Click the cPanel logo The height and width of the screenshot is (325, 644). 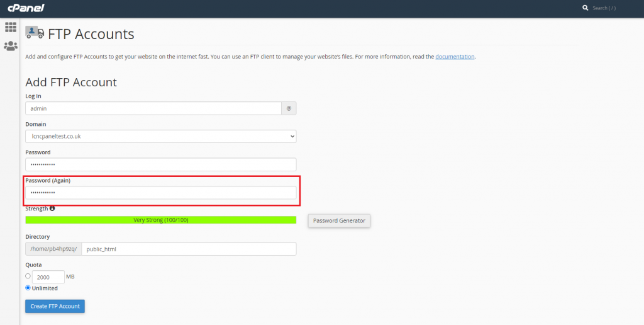26,8
